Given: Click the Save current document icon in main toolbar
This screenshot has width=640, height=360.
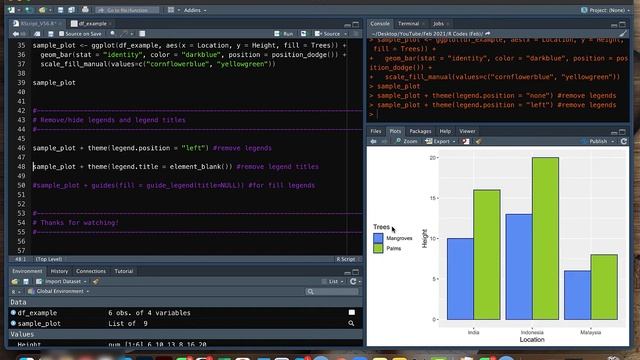Looking at the screenshot, I should pyautogui.click(x=60, y=10).
